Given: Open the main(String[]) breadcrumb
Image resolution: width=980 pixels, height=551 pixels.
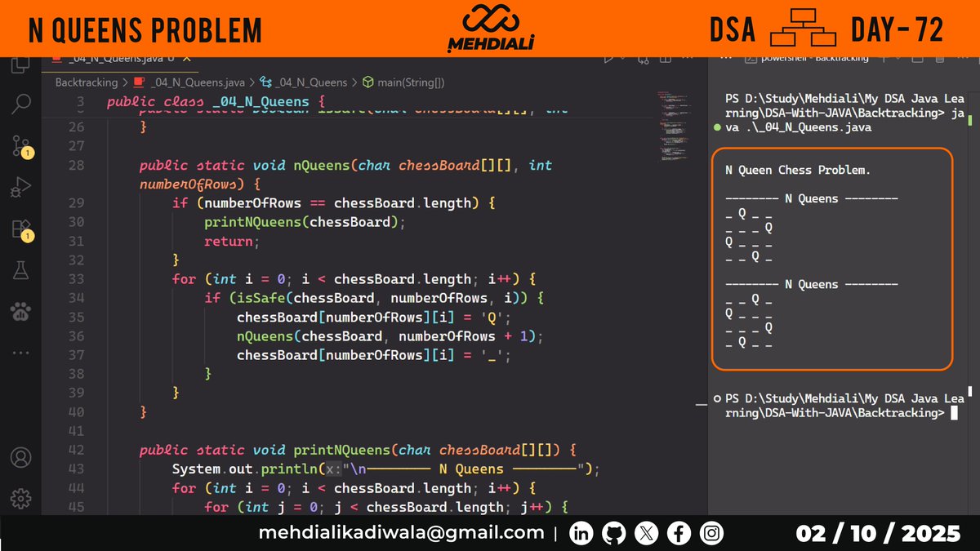Looking at the screenshot, I should tap(403, 82).
